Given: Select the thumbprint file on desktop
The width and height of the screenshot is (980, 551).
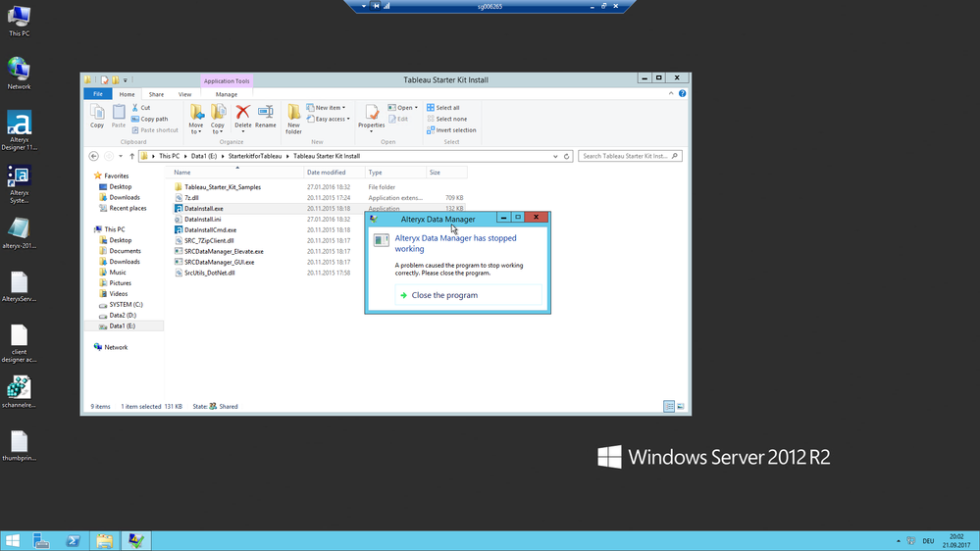Looking at the screenshot, I should (19, 445).
